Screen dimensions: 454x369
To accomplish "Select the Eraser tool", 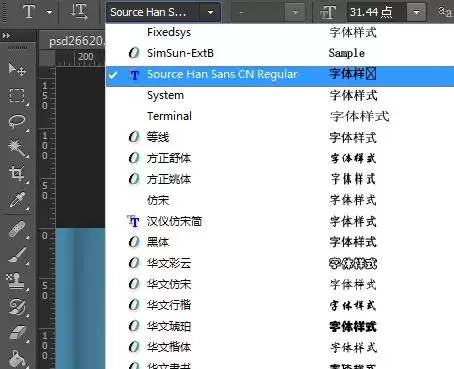I will coord(17,333).
